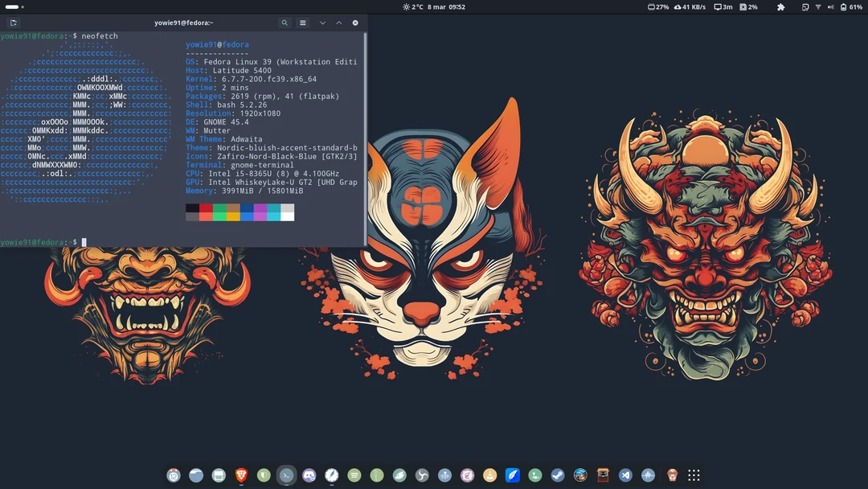Open VLC media player from the dock
This screenshot has height=489, width=868.
click(x=489, y=475)
